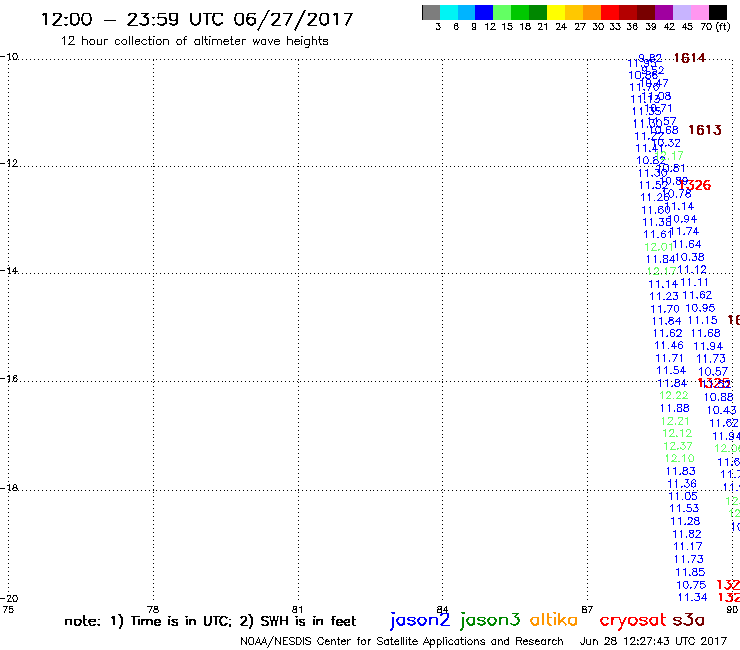The height and width of the screenshot is (650, 740).
Task: Select the orange altika satellite label
Action: (554, 620)
